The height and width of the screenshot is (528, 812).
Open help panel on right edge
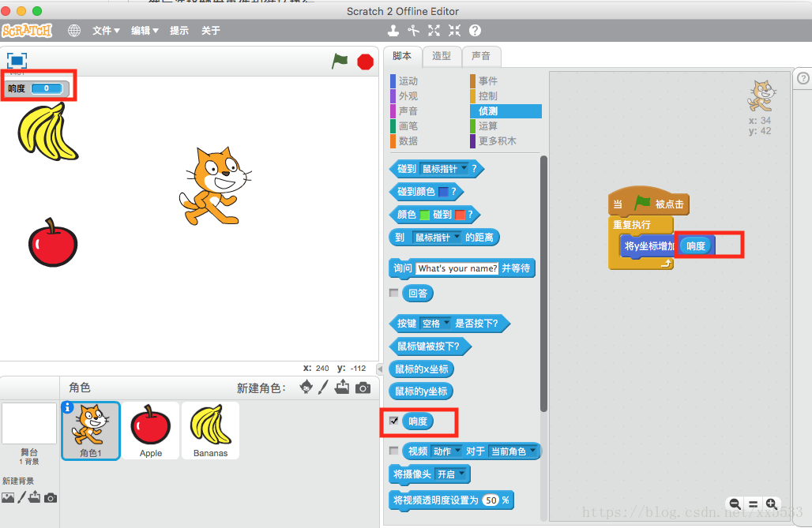click(803, 78)
